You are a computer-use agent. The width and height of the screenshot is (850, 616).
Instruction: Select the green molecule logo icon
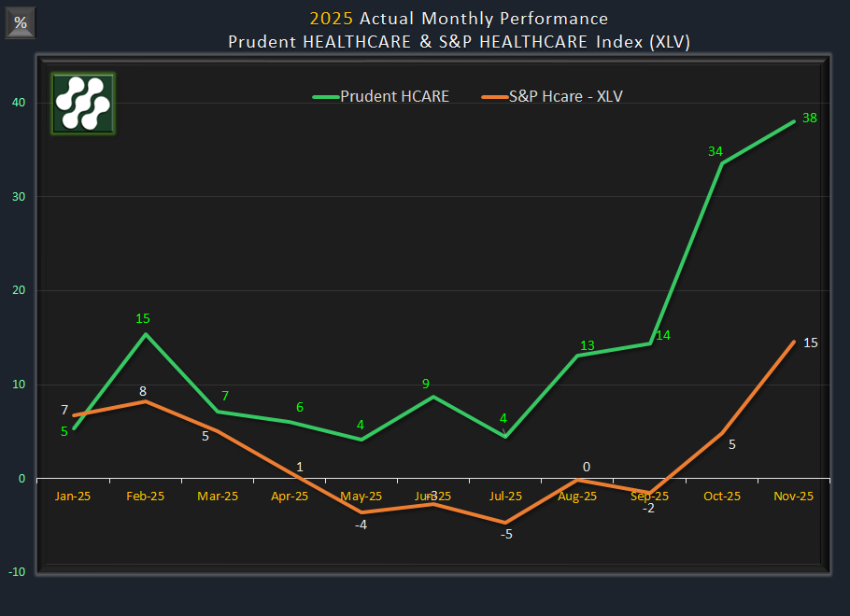click(82, 104)
